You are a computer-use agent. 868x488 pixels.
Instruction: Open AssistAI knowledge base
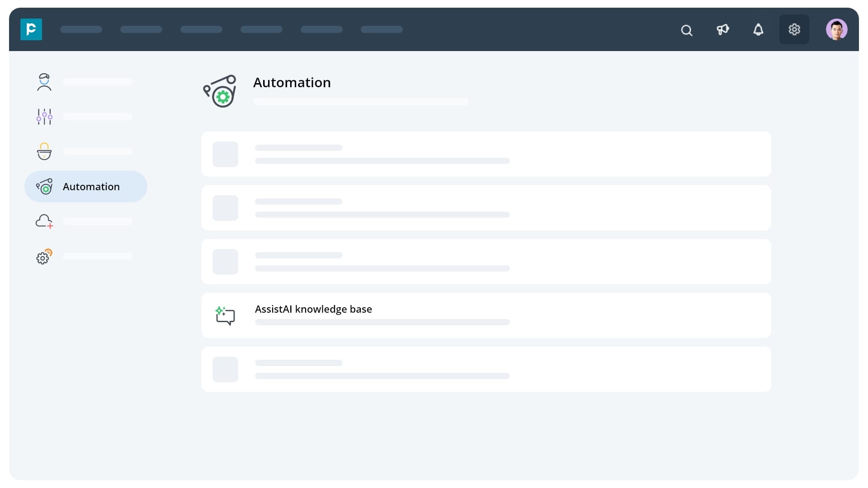click(x=313, y=309)
